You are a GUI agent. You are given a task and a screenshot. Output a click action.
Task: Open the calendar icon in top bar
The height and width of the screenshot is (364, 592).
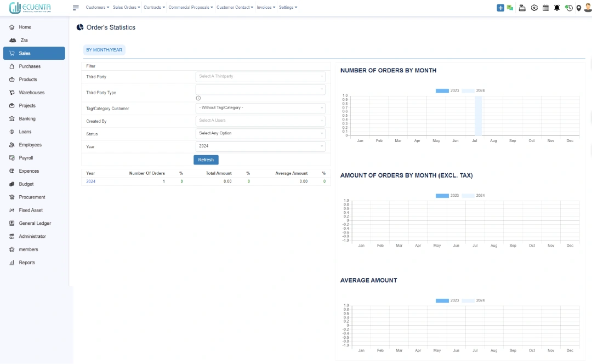[545, 8]
